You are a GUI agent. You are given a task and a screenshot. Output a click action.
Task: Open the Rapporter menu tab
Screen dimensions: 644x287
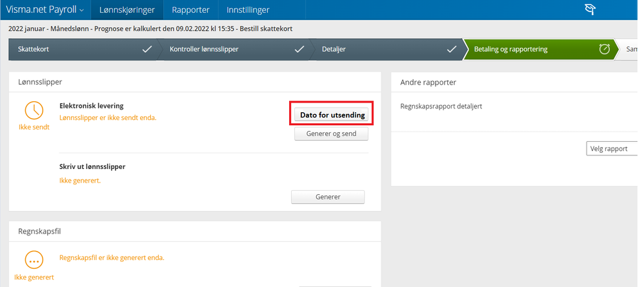point(190,10)
